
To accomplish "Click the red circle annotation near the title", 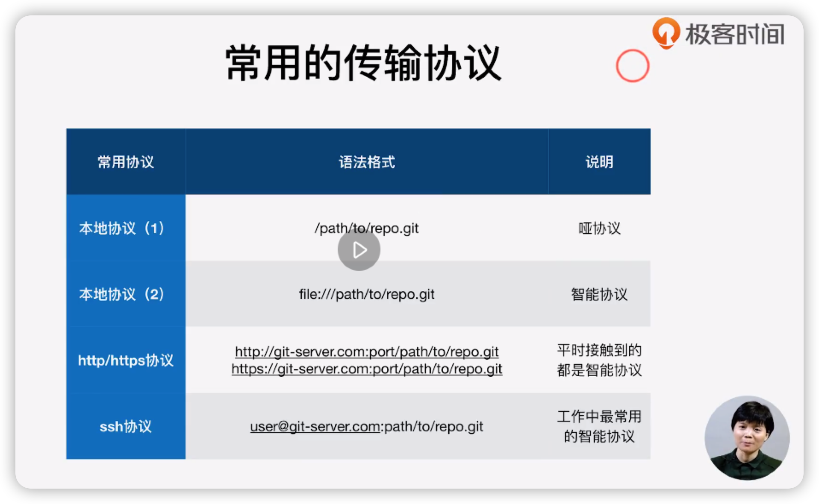I will point(632,66).
